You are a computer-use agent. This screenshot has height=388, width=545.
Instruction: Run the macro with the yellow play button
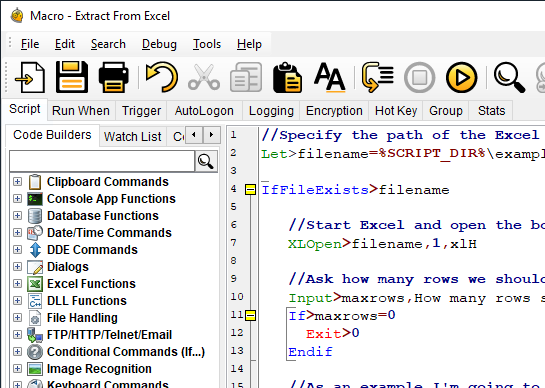(x=462, y=77)
